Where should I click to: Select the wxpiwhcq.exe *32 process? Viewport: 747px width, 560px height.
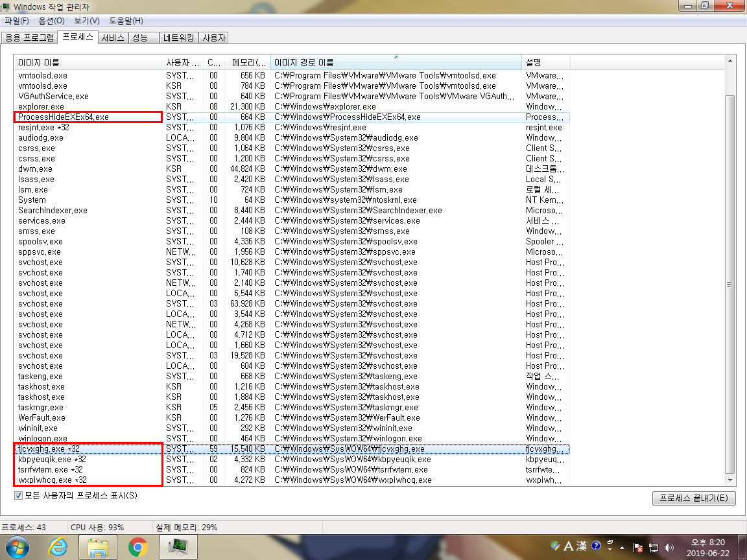[x=292, y=480]
